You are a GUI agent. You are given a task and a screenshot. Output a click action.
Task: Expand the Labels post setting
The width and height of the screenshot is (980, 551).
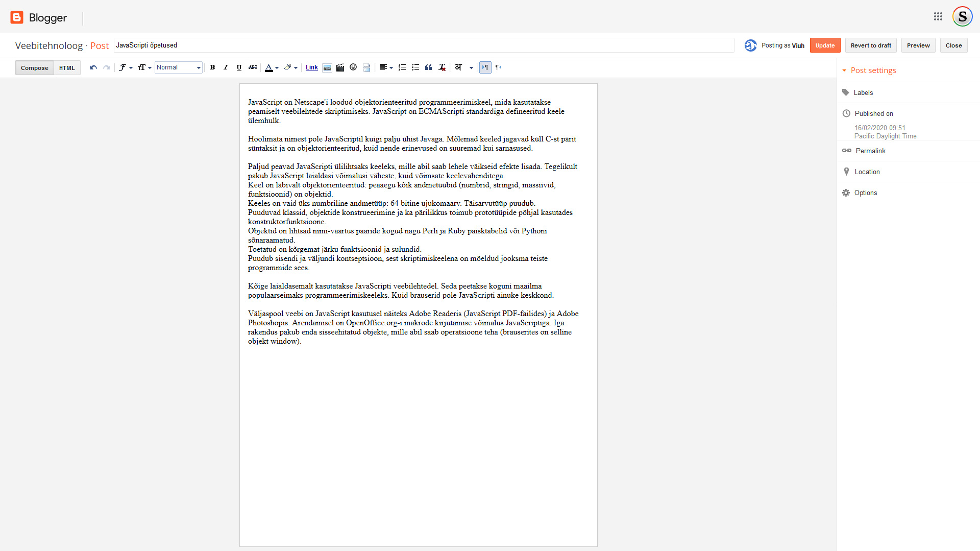[863, 92]
